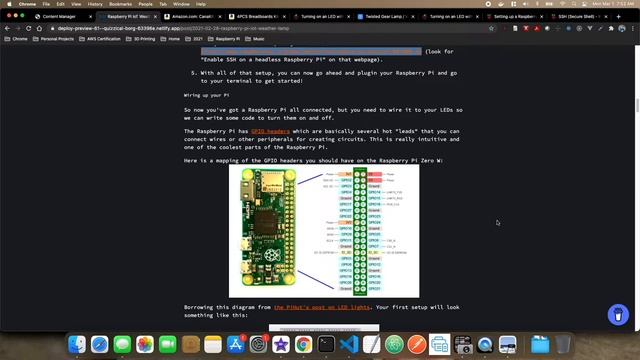Open Terminal from the dock
640x360 pixels.
tap(326, 344)
